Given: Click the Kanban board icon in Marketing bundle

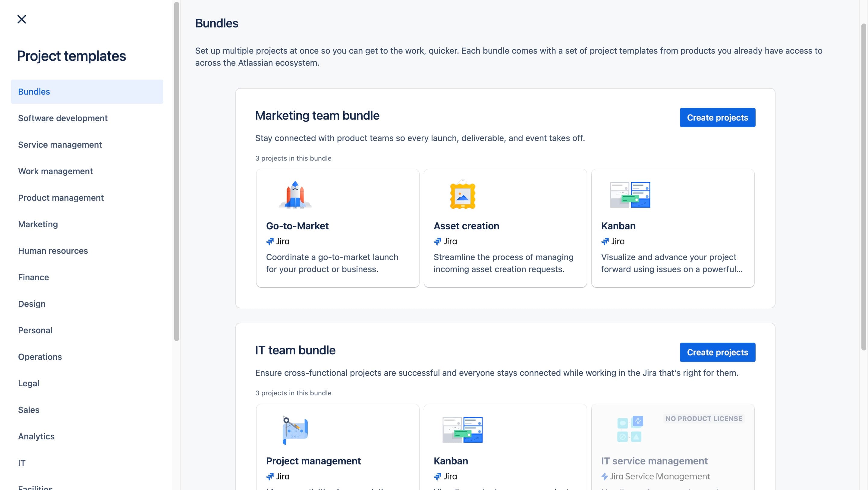Looking at the screenshot, I should click(x=630, y=195).
